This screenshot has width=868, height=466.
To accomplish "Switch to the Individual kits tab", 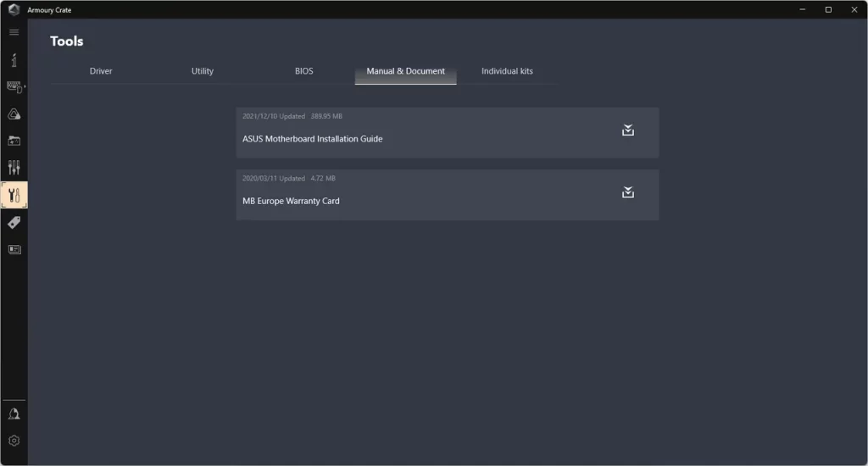I will point(507,71).
